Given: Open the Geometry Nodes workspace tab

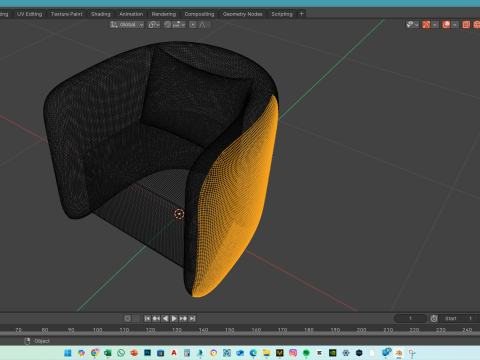Looking at the screenshot, I should tap(243, 14).
